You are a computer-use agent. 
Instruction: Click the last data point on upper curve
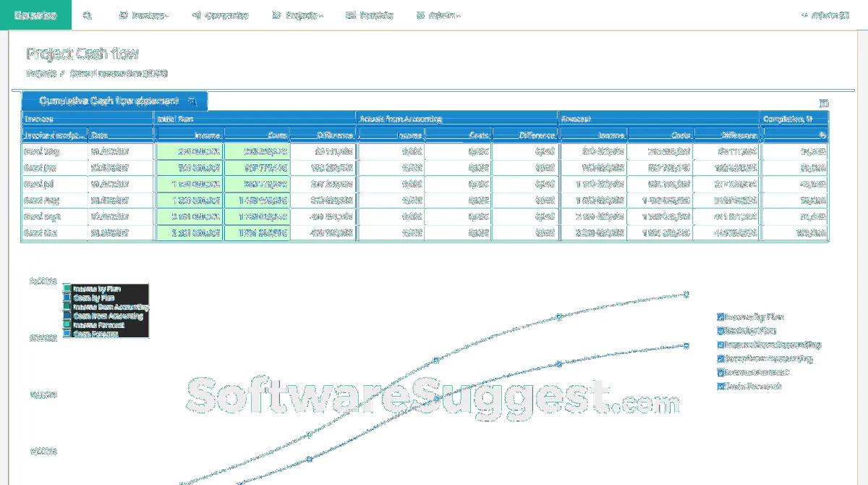coord(686,295)
